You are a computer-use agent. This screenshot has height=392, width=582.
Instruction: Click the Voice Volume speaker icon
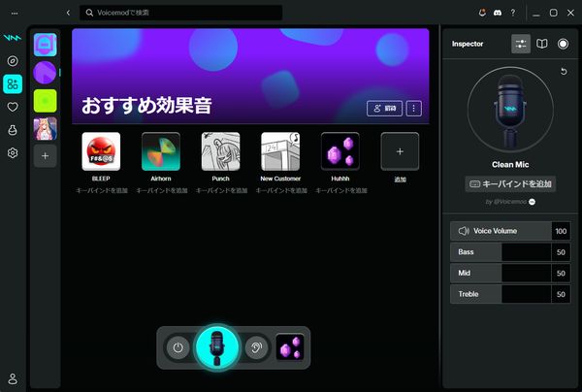(x=464, y=231)
